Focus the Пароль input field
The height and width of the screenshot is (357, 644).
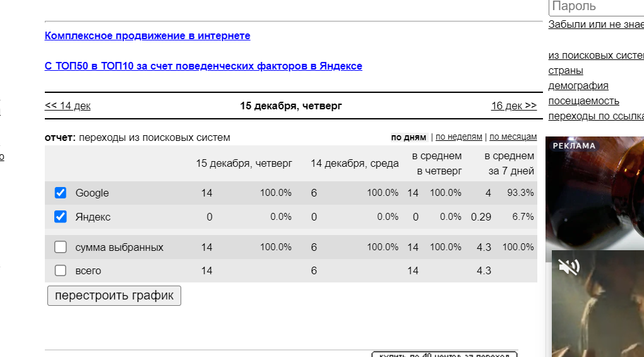coord(597,7)
